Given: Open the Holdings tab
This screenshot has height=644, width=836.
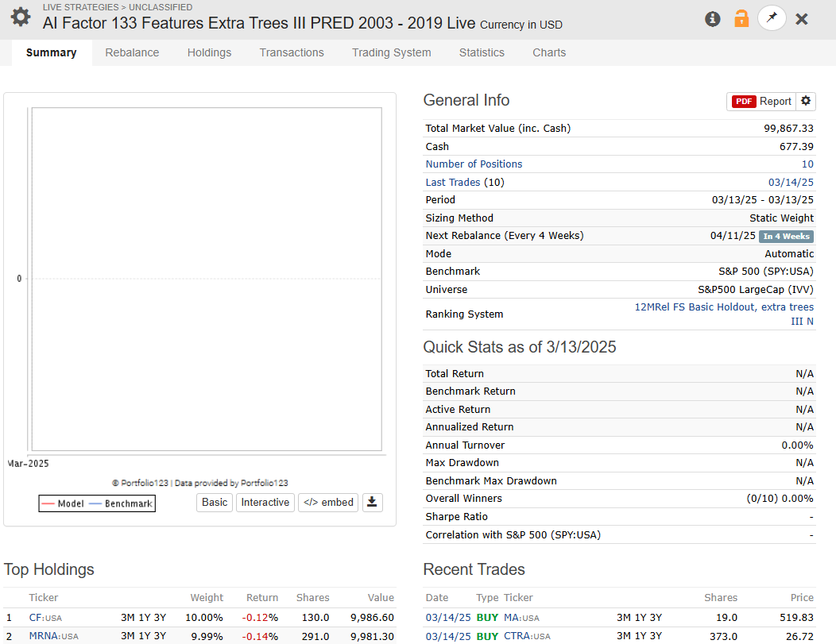Looking at the screenshot, I should (209, 52).
